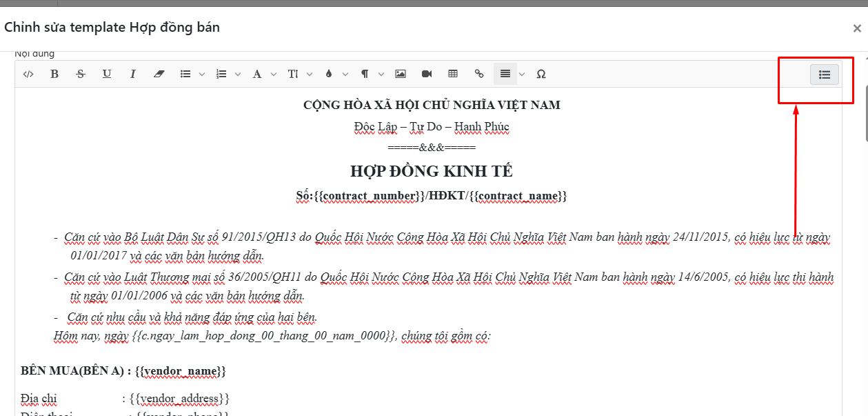Insert a hyperlink
868x416 pixels.
point(479,74)
